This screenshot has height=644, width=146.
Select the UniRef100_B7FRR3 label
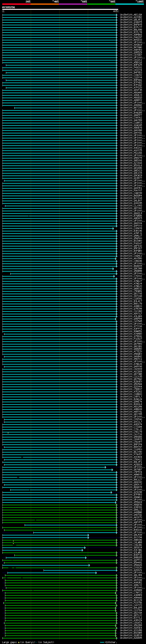tap(131, 495)
